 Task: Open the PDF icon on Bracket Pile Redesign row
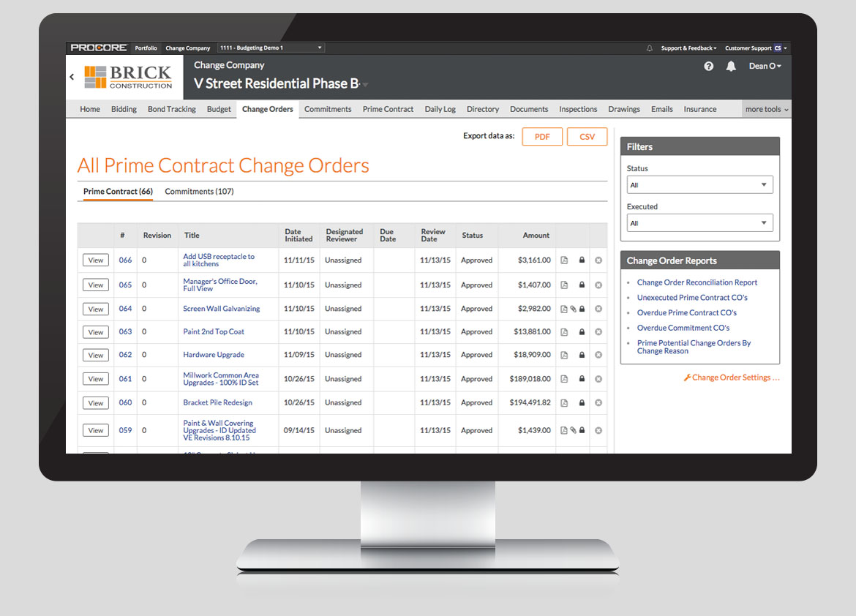point(563,402)
